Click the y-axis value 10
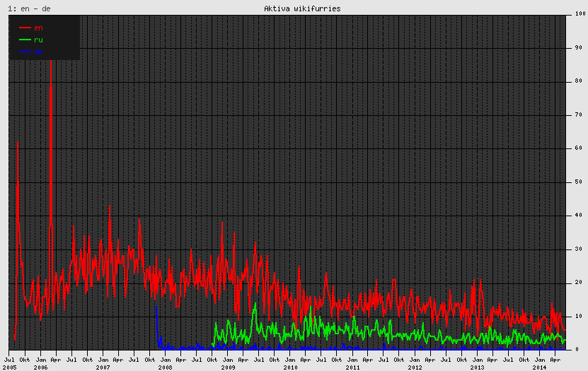Screen dimensions: 588x371 (579, 316)
